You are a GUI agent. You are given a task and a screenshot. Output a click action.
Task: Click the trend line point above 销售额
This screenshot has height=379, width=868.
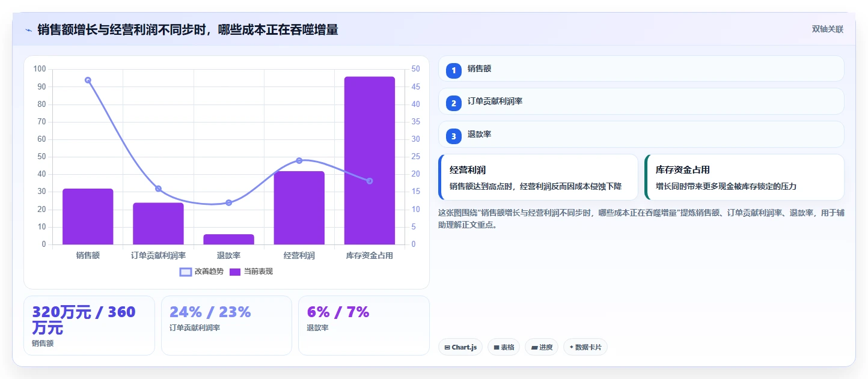pos(88,80)
